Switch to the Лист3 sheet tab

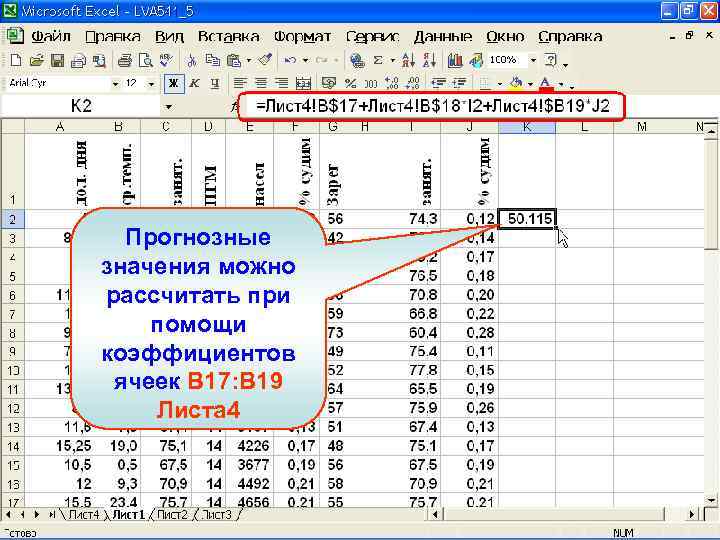click(216, 515)
